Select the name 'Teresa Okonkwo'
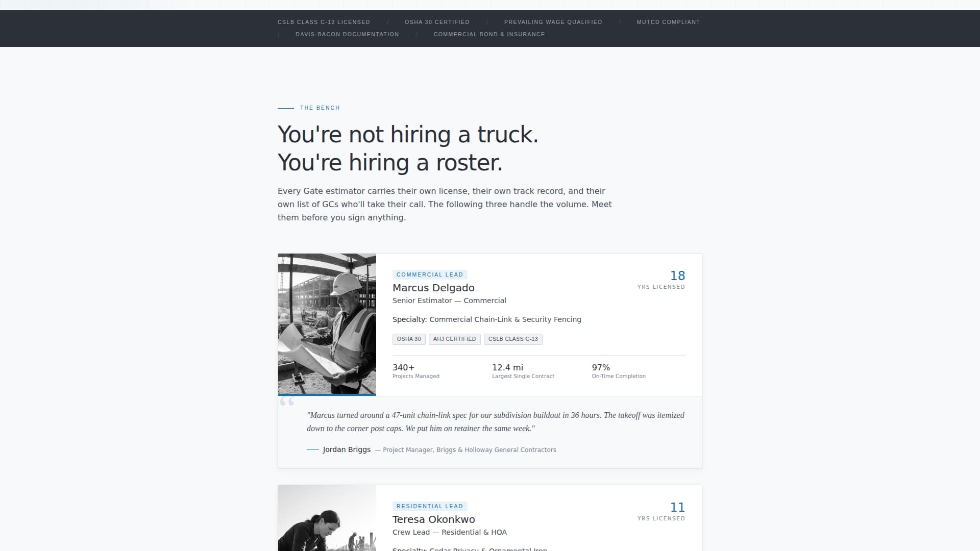The image size is (980, 551). [433, 519]
